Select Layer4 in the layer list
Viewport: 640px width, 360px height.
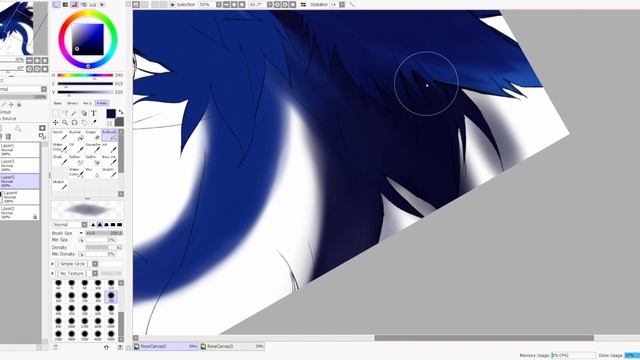click(20, 197)
